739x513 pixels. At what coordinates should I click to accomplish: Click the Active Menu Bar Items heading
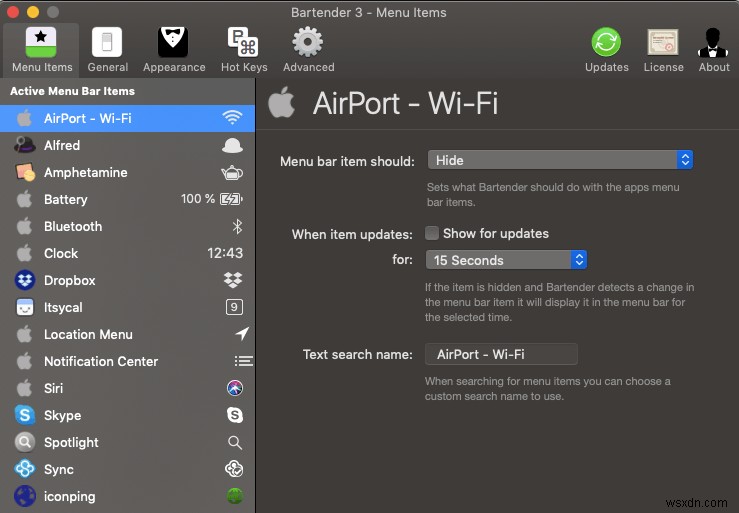(73, 91)
